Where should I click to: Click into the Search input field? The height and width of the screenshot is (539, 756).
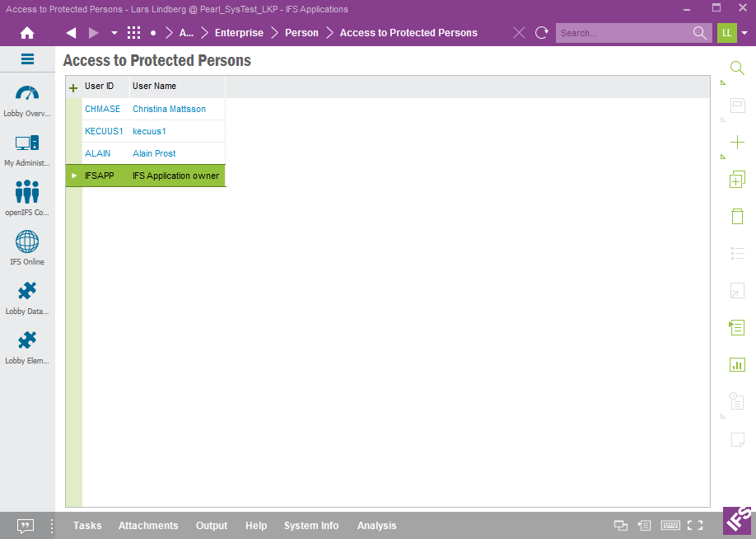pyautogui.click(x=622, y=33)
